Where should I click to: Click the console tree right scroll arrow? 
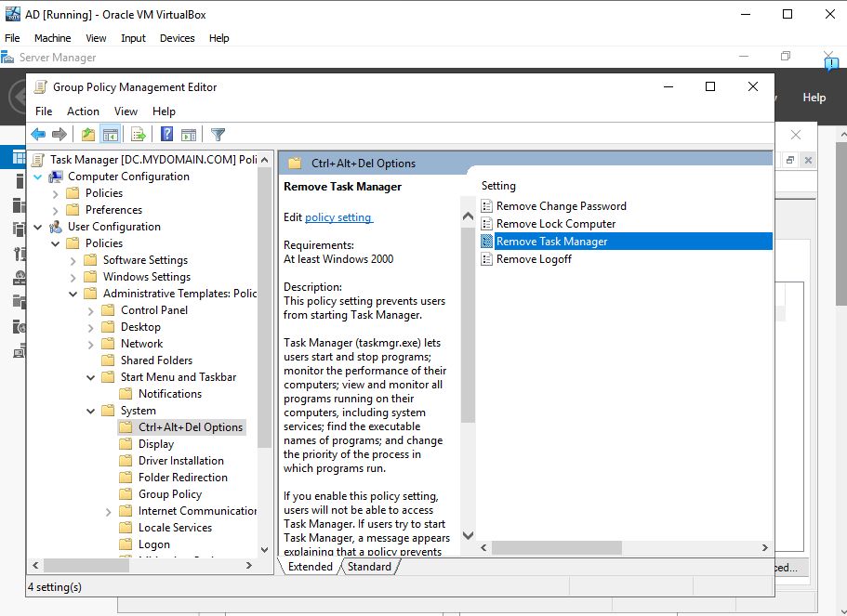click(249, 565)
